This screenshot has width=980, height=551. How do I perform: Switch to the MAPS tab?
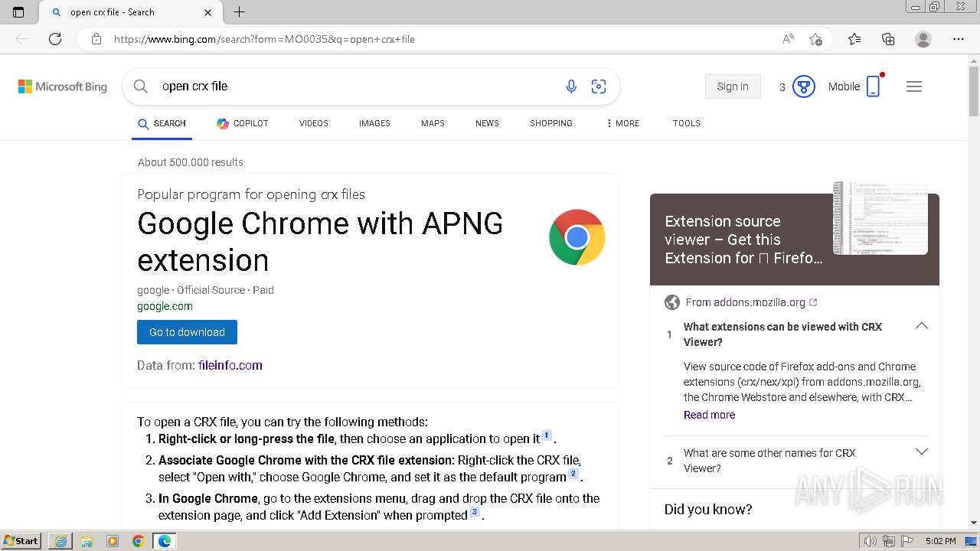pyautogui.click(x=433, y=123)
